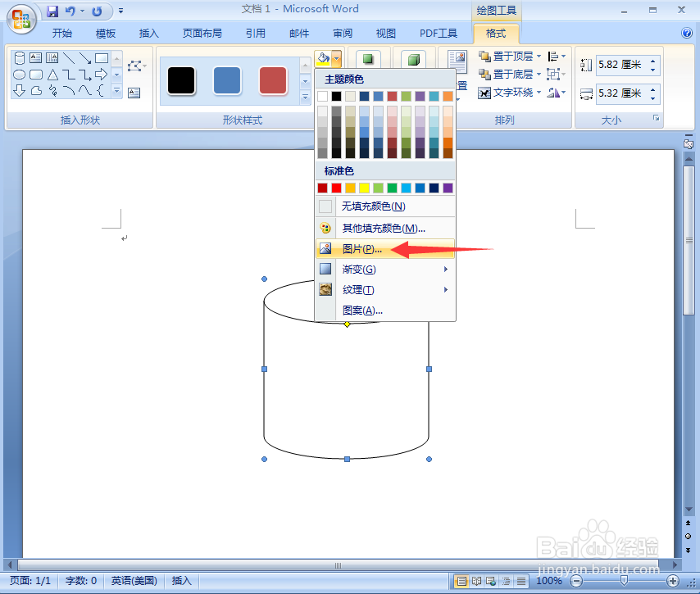Switch to Web Layout view
The height and width of the screenshot is (594, 700).
pyautogui.click(x=491, y=581)
